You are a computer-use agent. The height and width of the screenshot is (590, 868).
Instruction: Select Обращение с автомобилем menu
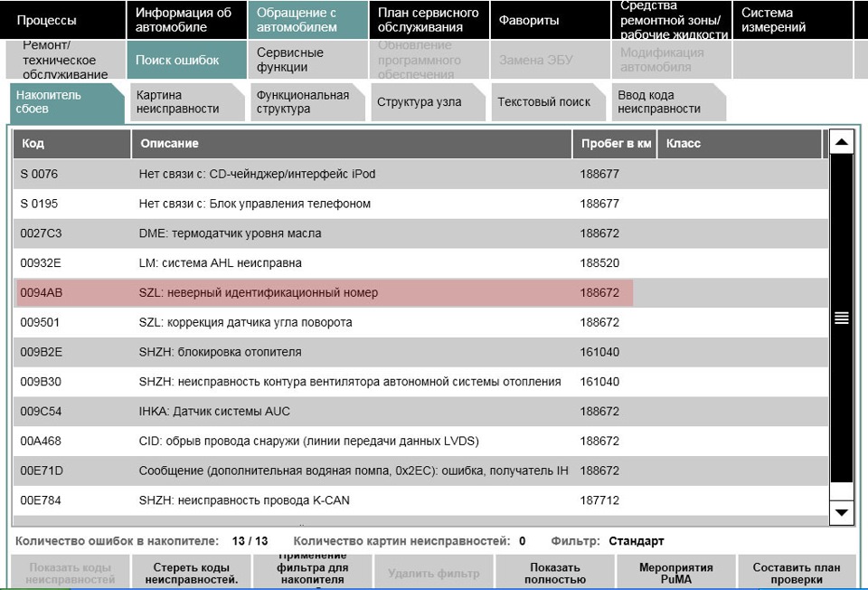coord(307,20)
